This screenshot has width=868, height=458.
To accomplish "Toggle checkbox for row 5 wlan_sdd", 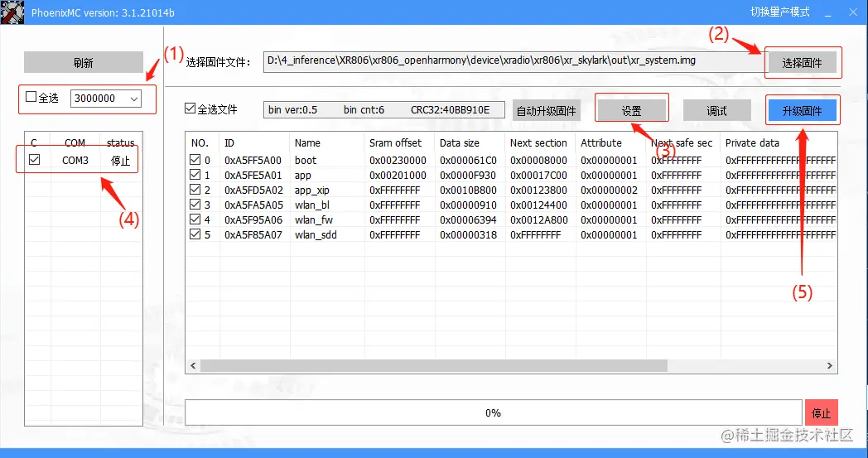I will click(195, 234).
